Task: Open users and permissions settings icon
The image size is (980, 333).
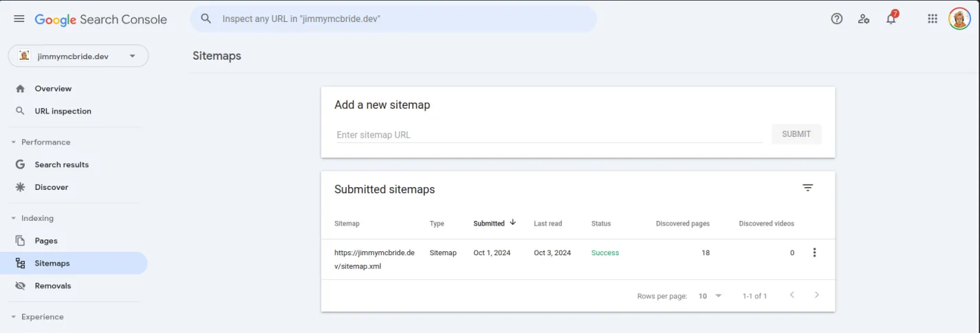Action: (864, 19)
